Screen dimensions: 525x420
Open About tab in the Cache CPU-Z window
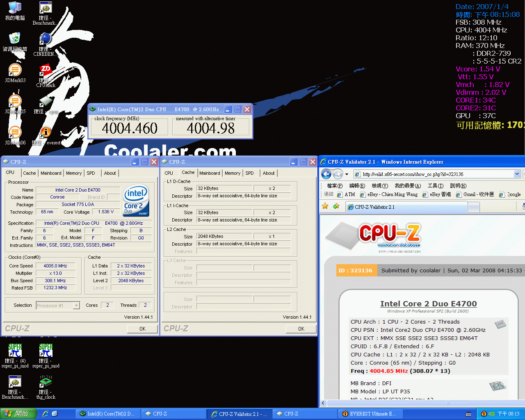click(x=269, y=173)
